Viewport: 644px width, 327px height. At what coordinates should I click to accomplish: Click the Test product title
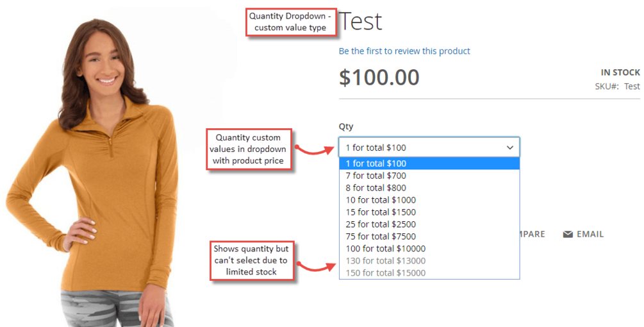pyautogui.click(x=360, y=21)
